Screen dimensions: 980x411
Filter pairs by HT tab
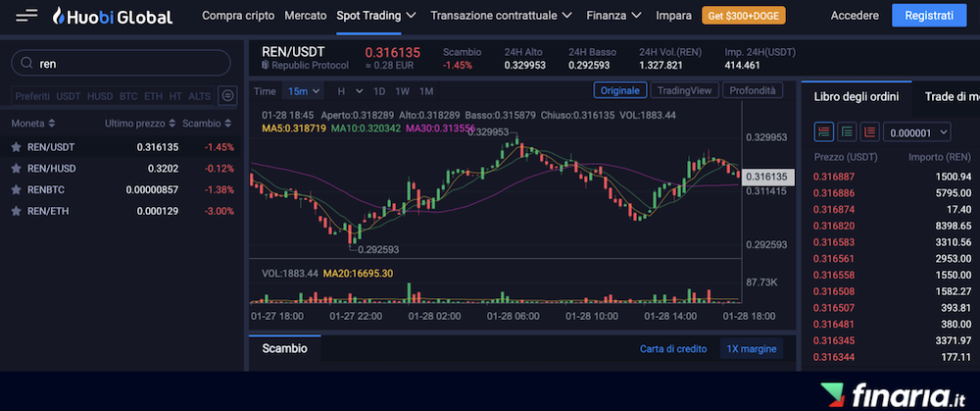tap(175, 96)
